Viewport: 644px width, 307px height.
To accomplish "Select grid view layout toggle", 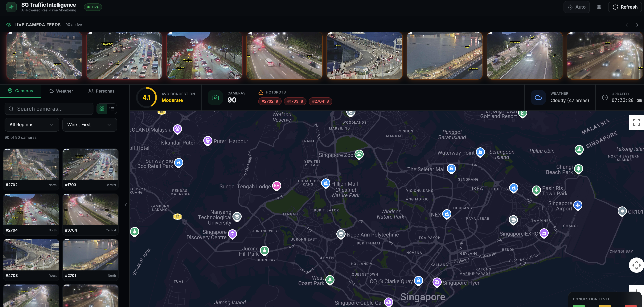I will point(102,109).
